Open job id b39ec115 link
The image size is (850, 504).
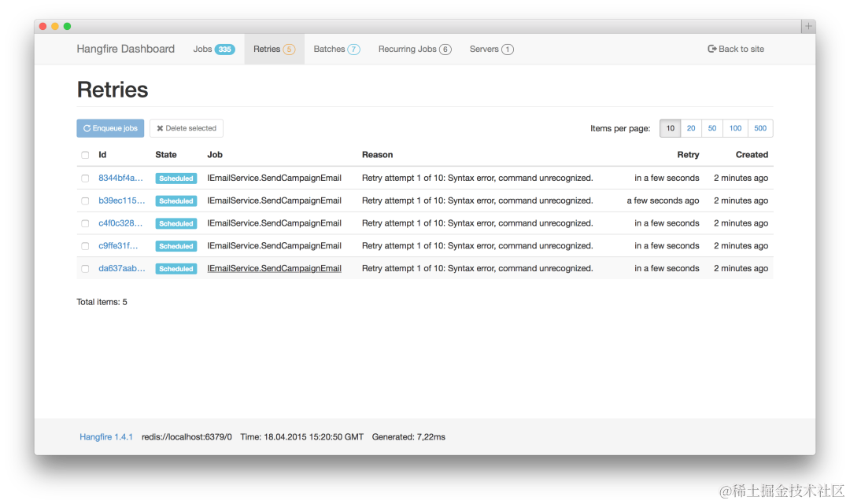121,200
